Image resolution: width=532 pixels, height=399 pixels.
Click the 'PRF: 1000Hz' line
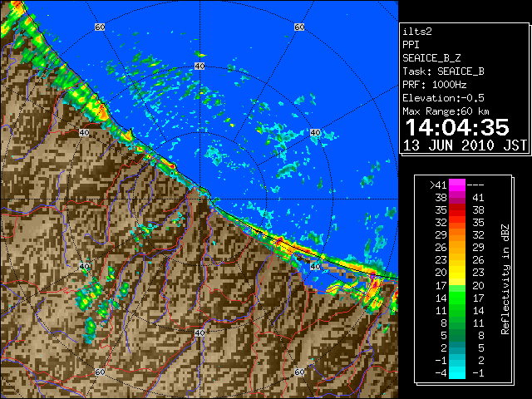pos(434,85)
